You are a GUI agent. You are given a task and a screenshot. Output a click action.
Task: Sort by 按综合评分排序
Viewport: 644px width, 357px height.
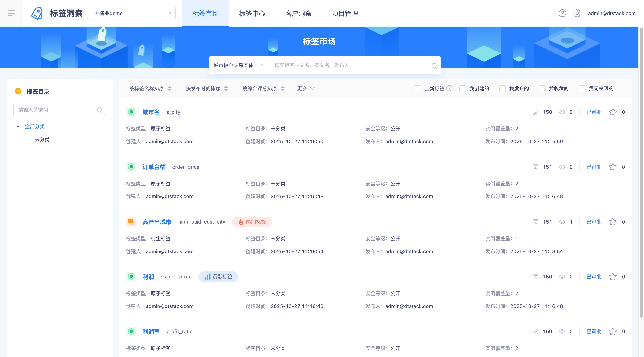click(x=263, y=88)
